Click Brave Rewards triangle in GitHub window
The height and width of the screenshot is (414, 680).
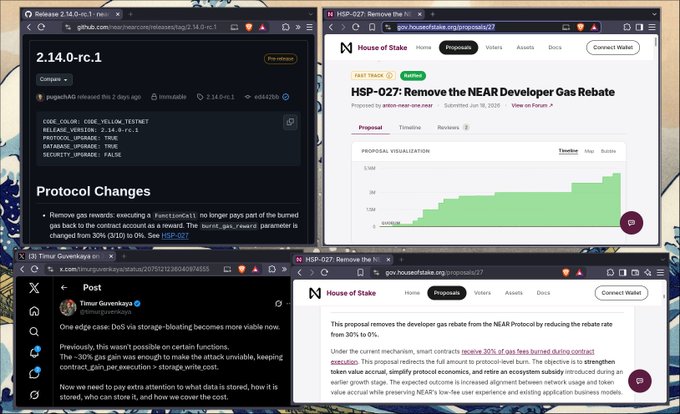(x=262, y=27)
